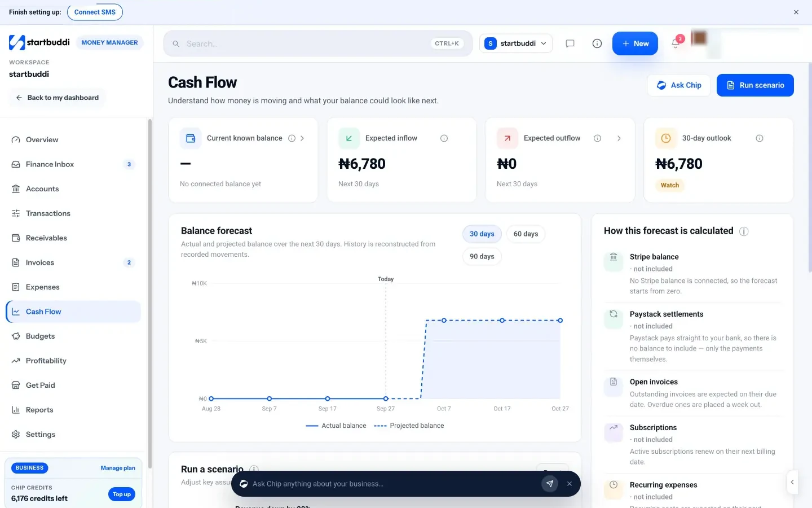Click info icon beside Run a scenario
Viewport: 812px width, 508px height.
pyautogui.click(x=254, y=469)
